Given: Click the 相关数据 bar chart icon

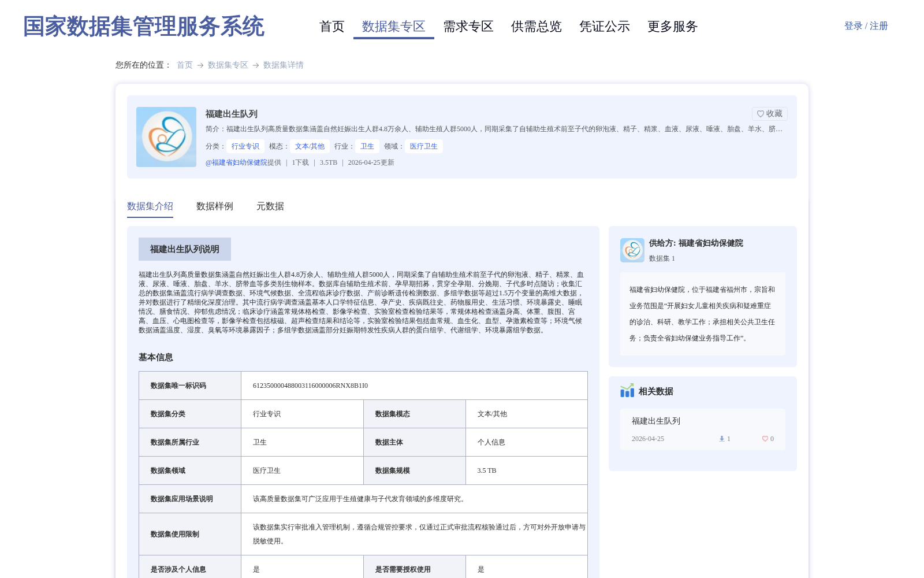Looking at the screenshot, I should (x=627, y=391).
